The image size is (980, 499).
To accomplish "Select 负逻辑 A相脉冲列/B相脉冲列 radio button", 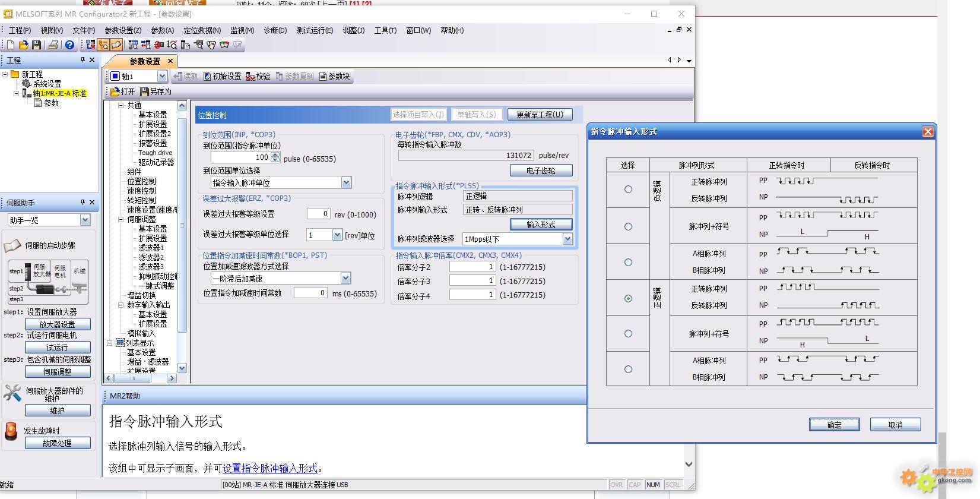I will pos(628,262).
